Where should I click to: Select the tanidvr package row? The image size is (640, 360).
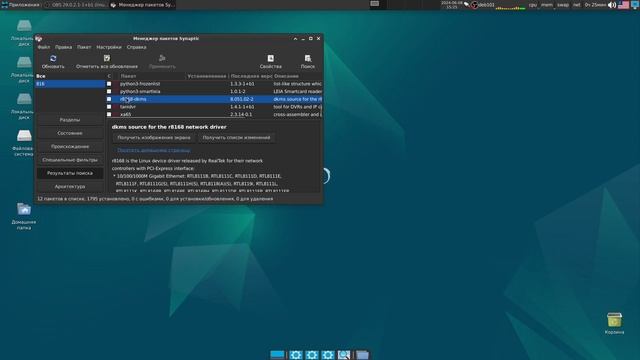(x=214, y=107)
